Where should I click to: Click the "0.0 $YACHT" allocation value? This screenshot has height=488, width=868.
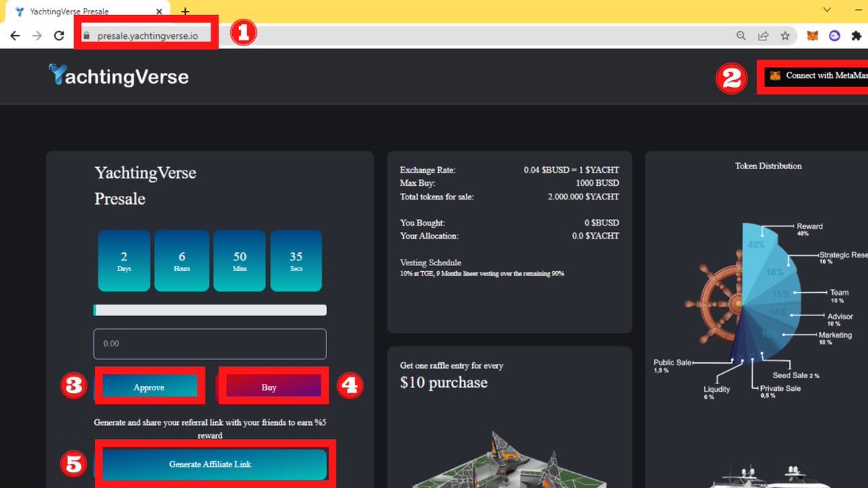click(596, 236)
